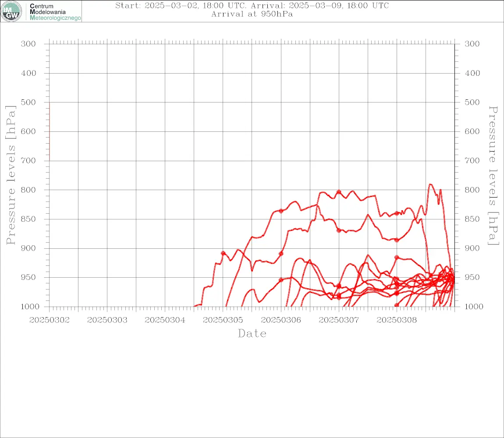The height and width of the screenshot is (438, 504).
Task: Click the right axis 300 label
Action: click(x=472, y=44)
